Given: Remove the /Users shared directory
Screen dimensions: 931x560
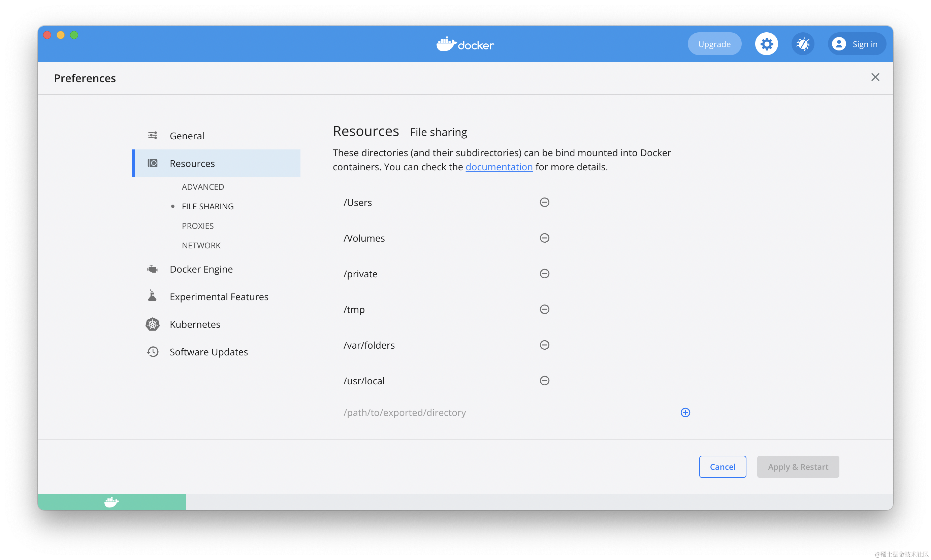Looking at the screenshot, I should (x=544, y=202).
